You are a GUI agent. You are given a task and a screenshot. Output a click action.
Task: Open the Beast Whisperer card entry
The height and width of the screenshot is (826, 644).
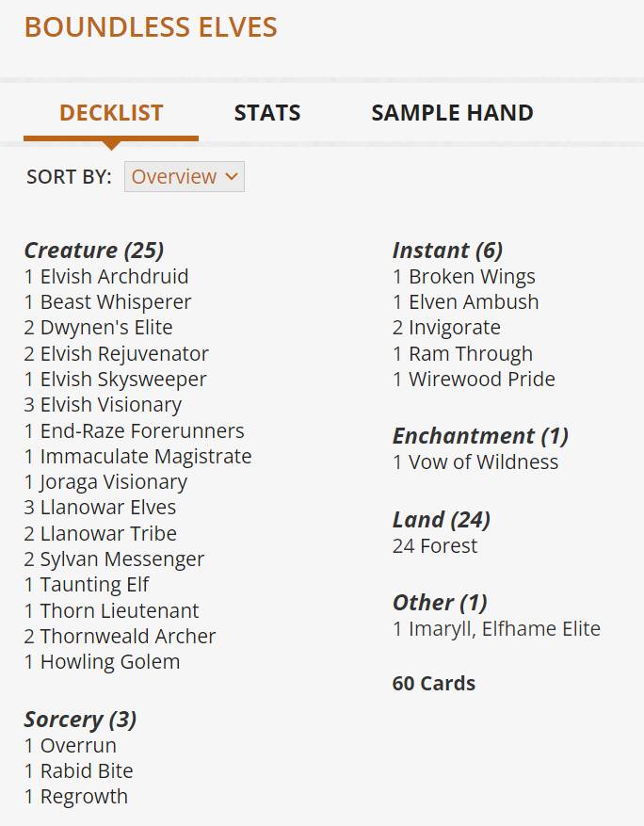(x=115, y=302)
